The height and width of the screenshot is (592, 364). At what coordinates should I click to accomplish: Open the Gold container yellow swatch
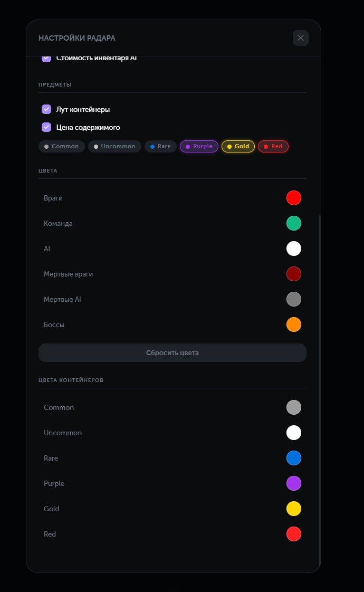pyautogui.click(x=294, y=509)
